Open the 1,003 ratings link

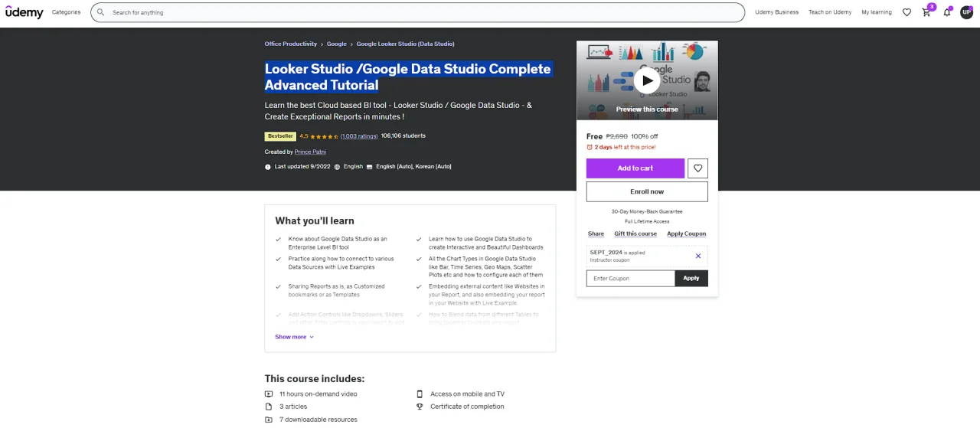coord(359,136)
